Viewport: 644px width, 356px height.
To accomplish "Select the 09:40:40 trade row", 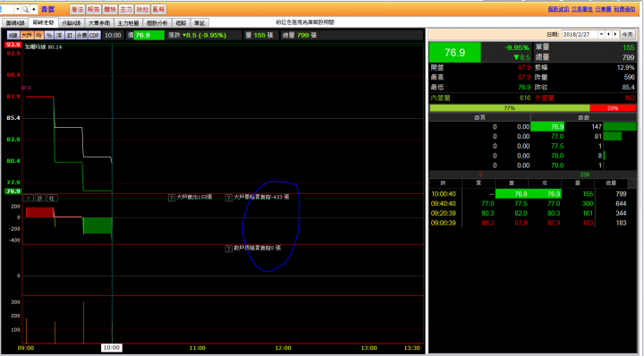I will (533, 204).
